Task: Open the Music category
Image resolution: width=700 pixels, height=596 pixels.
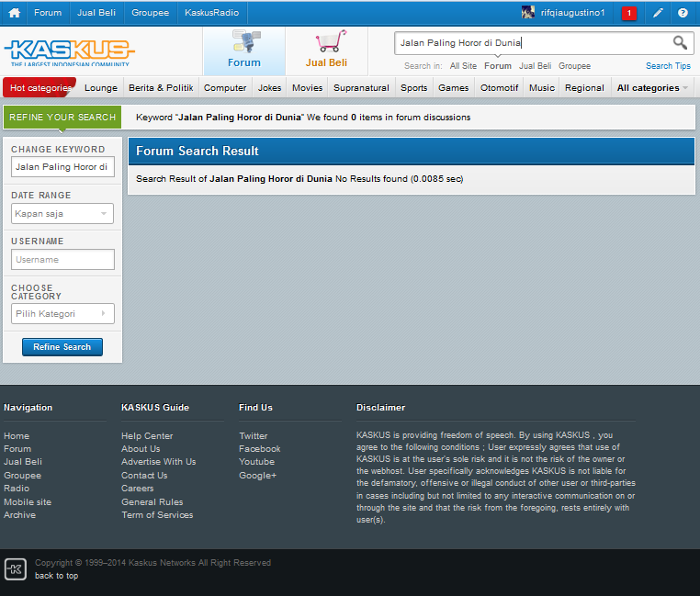Action: point(542,88)
